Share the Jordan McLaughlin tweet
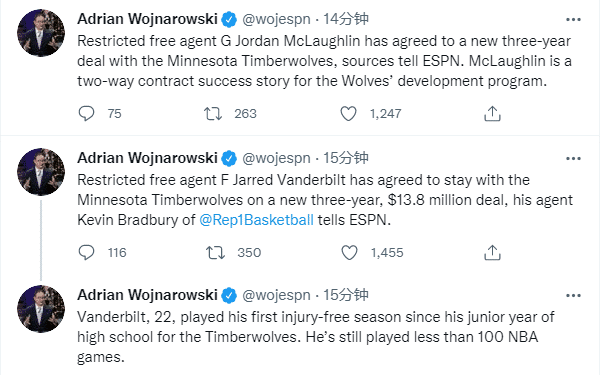This screenshot has width=601, height=375. click(x=493, y=113)
